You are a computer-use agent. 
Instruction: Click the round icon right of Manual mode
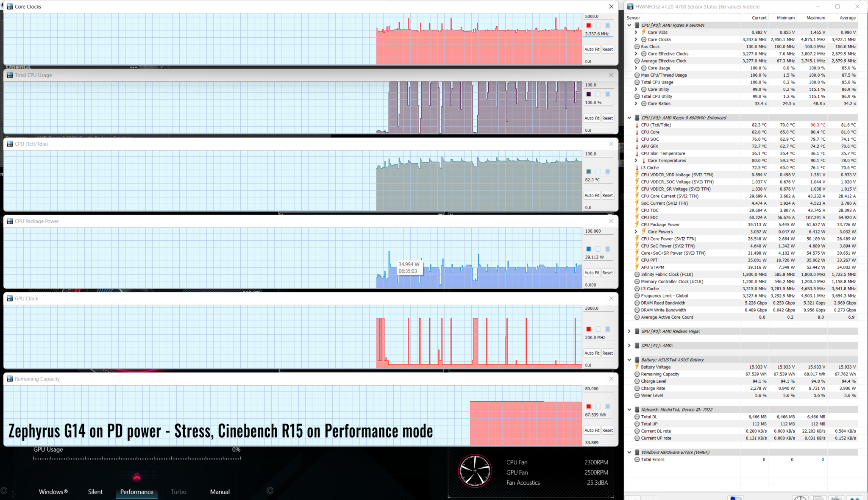(270, 491)
